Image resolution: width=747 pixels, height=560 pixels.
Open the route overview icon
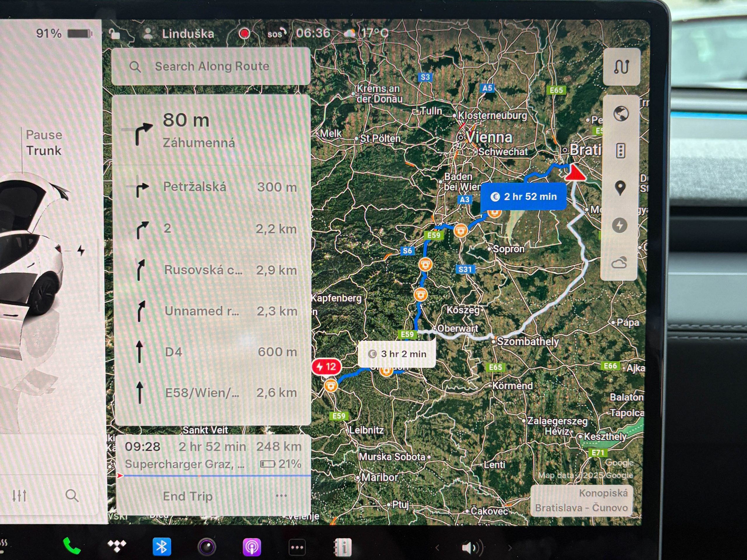[621, 66]
